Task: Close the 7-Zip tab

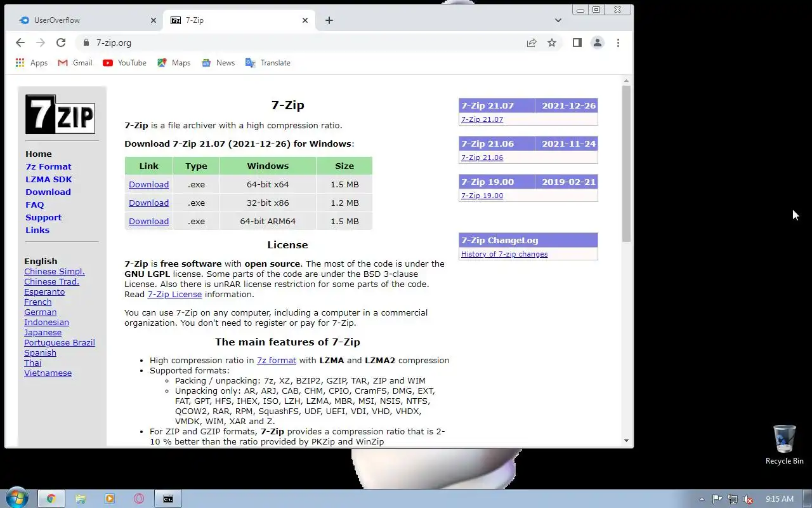Action: coord(305,20)
